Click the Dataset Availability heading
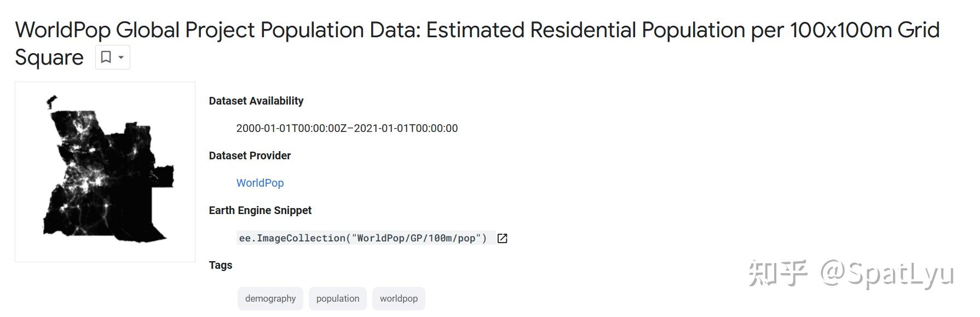 256,101
